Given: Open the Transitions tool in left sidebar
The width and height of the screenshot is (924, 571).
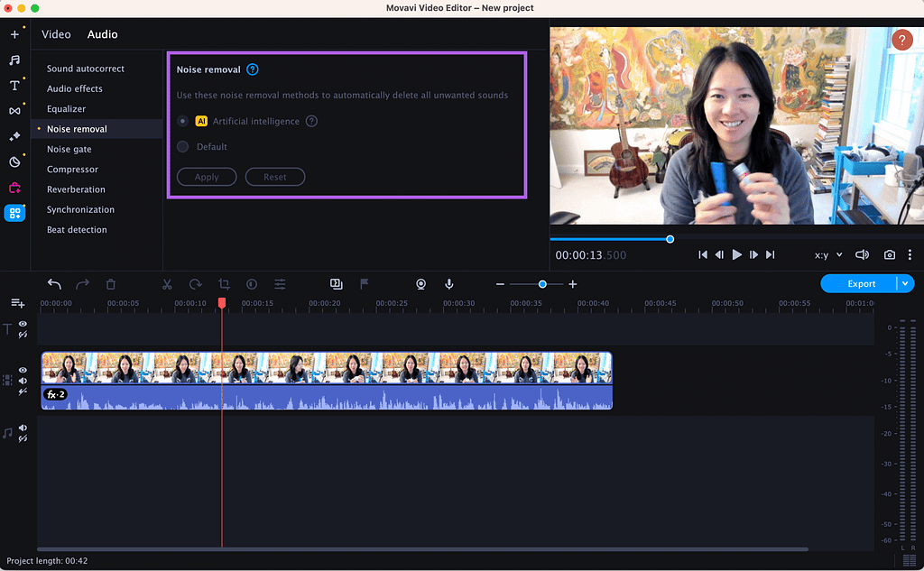Looking at the screenshot, I should [14, 111].
